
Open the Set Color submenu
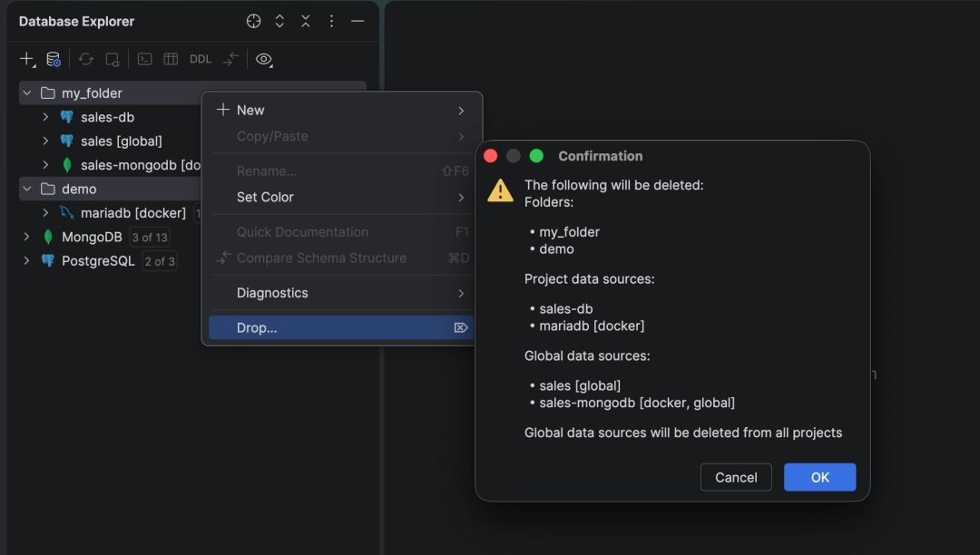[342, 198]
